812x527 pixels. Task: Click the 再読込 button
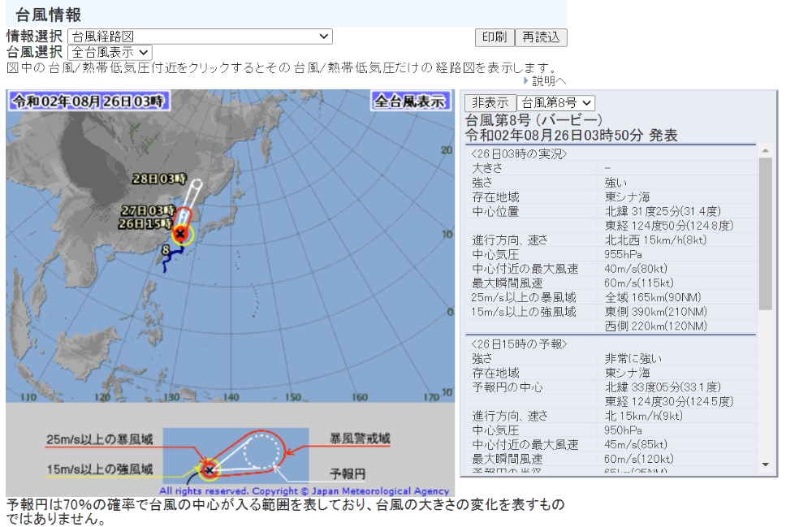point(541,37)
